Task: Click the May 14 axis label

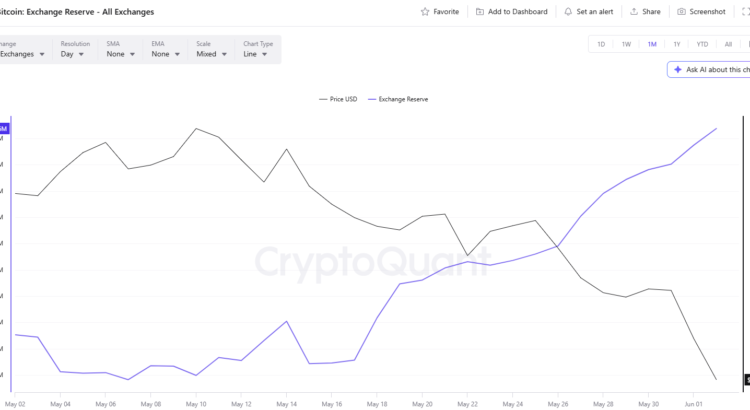Action: 287,404
